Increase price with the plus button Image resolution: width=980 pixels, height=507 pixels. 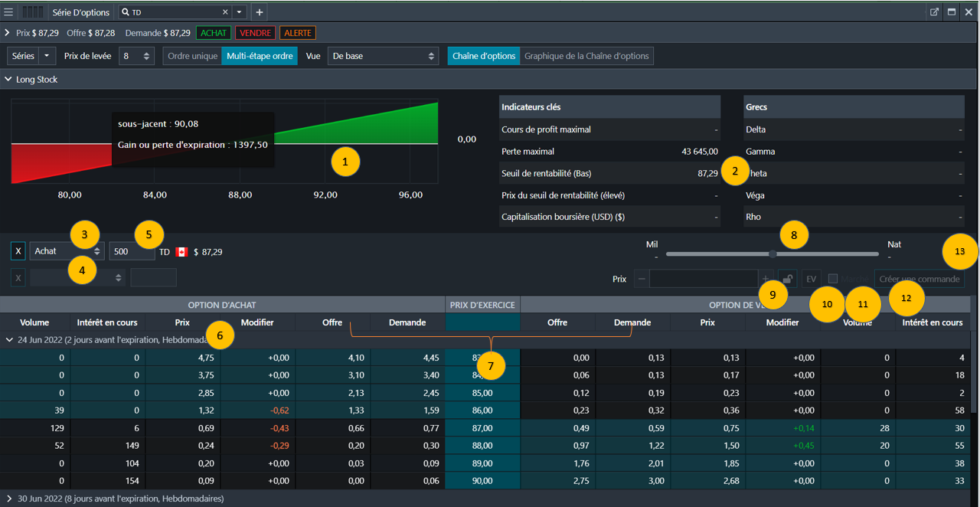tap(766, 280)
